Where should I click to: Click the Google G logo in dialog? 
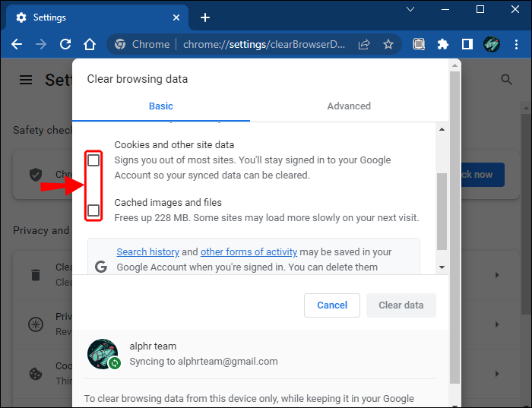tap(101, 267)
